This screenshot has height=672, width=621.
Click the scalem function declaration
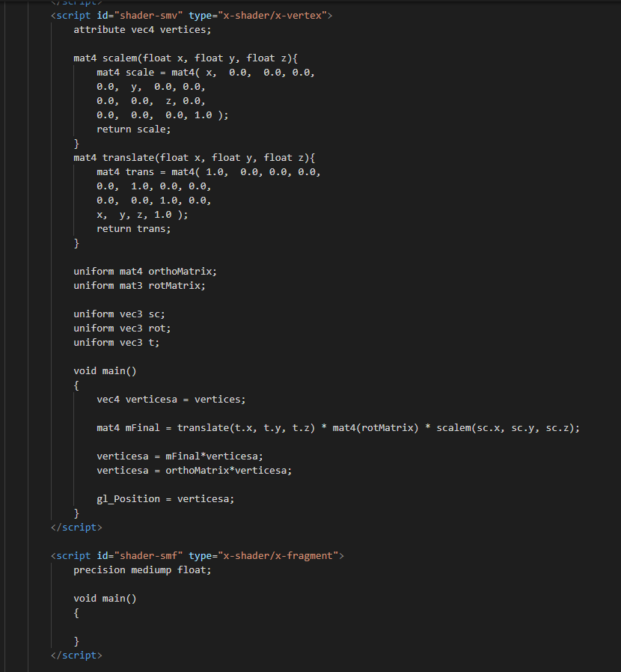coord(186,58)
